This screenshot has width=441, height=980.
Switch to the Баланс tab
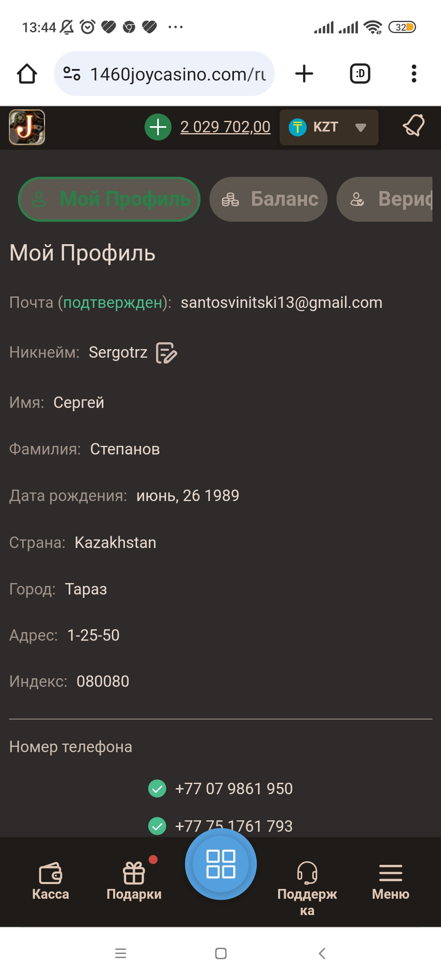click(268, 199)
